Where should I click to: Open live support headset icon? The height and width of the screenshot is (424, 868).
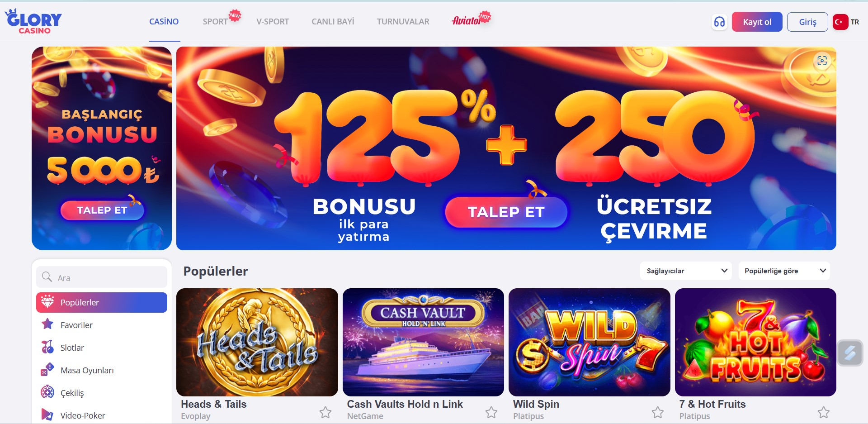coord(719,22)
